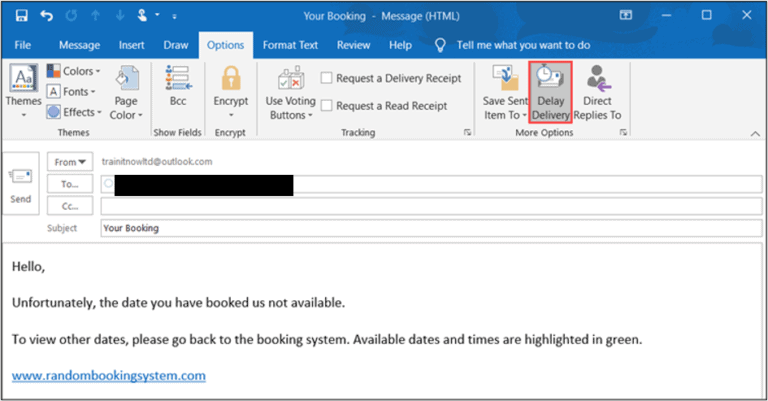The width and height of the screenshot is (768, 401).
Task: Open the Fonts theme dropdown
Action: pos(72,92)
